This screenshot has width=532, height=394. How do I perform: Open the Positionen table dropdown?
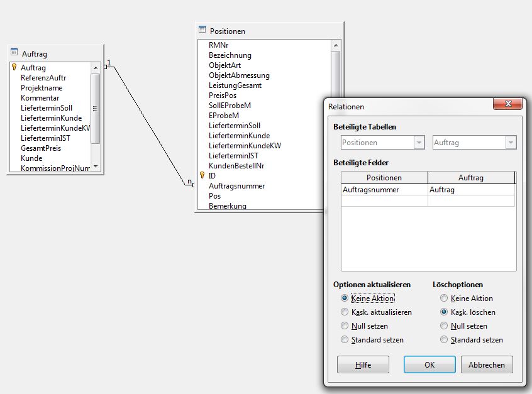click(419, 143)
